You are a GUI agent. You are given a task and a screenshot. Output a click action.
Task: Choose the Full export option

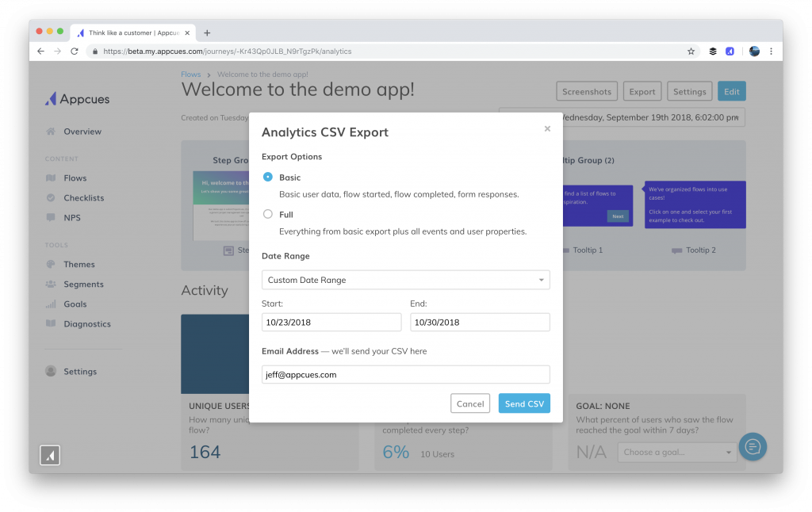(x=268, y=213)
